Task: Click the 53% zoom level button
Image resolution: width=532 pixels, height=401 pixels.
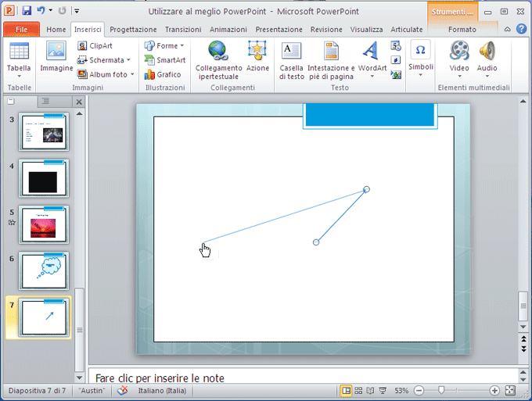Action: tap(401, 391)
